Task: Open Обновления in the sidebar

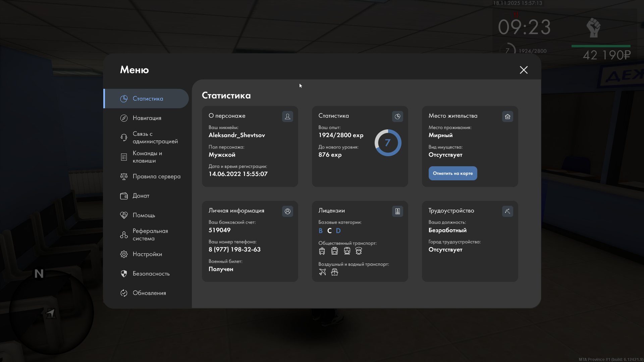Action: coord(149,293)
